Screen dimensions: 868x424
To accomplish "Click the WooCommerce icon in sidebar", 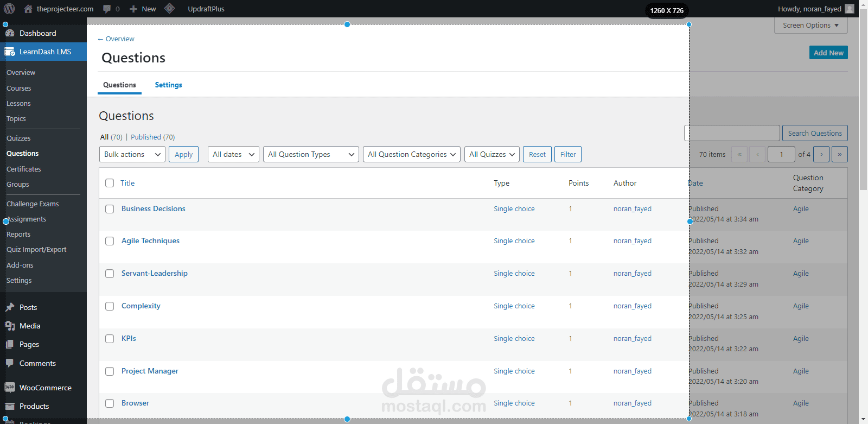I will point(10,388).
